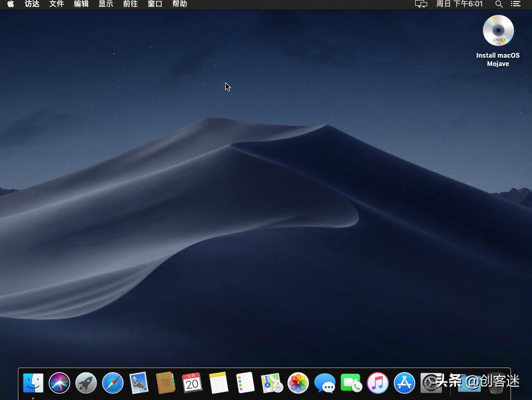Open the 前往 menu
The width and height of the screenshot is (532, 400).
[130, 4]
